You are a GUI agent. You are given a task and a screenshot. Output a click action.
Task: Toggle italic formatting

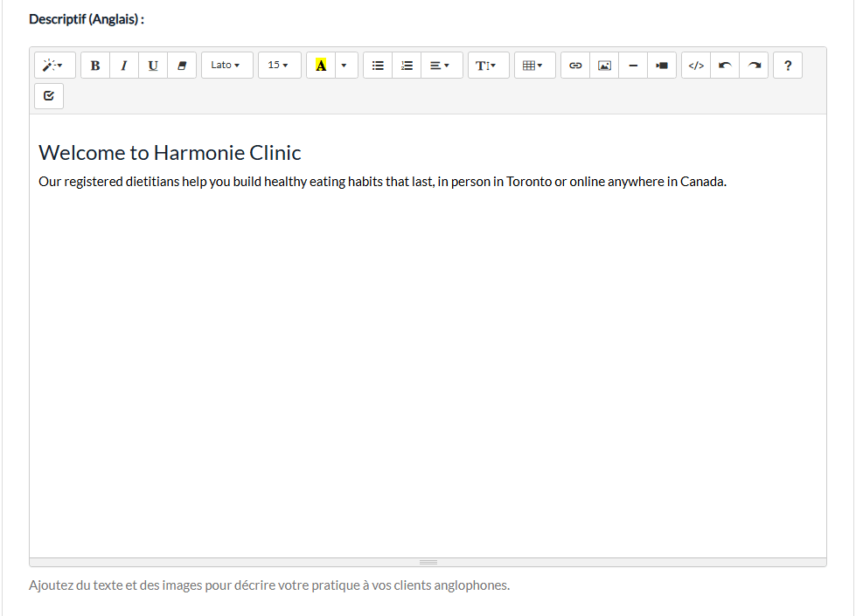pos(124,66)
